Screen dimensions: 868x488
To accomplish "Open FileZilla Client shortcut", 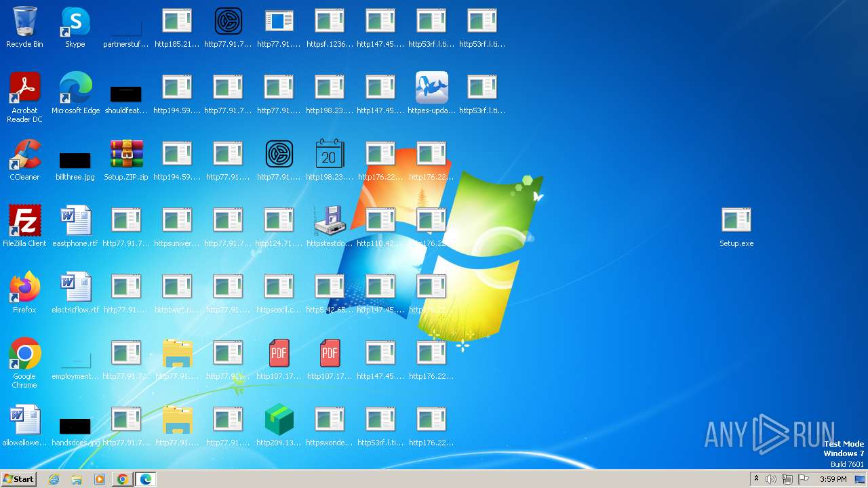I will click(x=24, y=227).
